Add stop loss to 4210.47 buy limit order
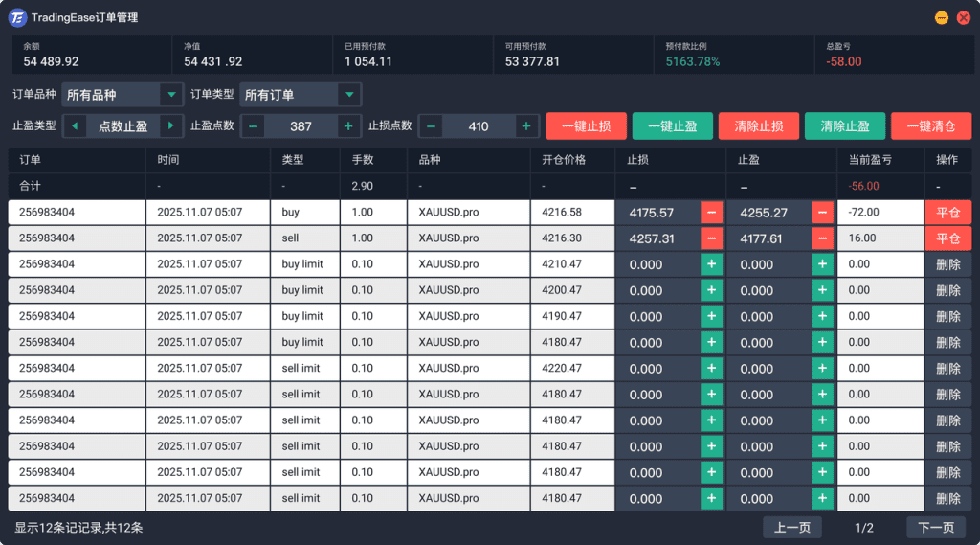Image resolution: width=980 pixels, height=545 pixels. (x=711, y=264)
